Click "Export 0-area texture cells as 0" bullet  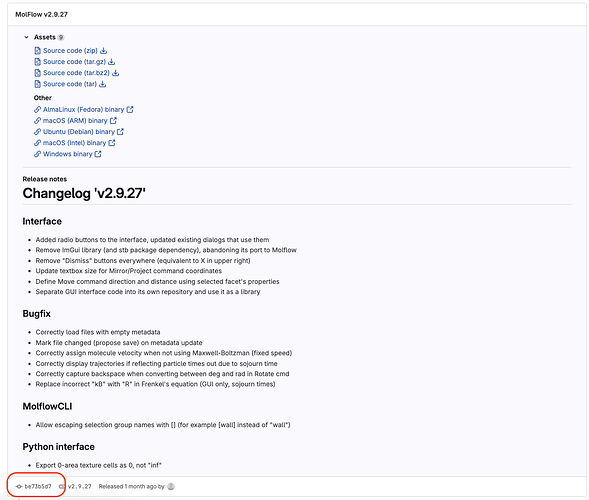98,465
